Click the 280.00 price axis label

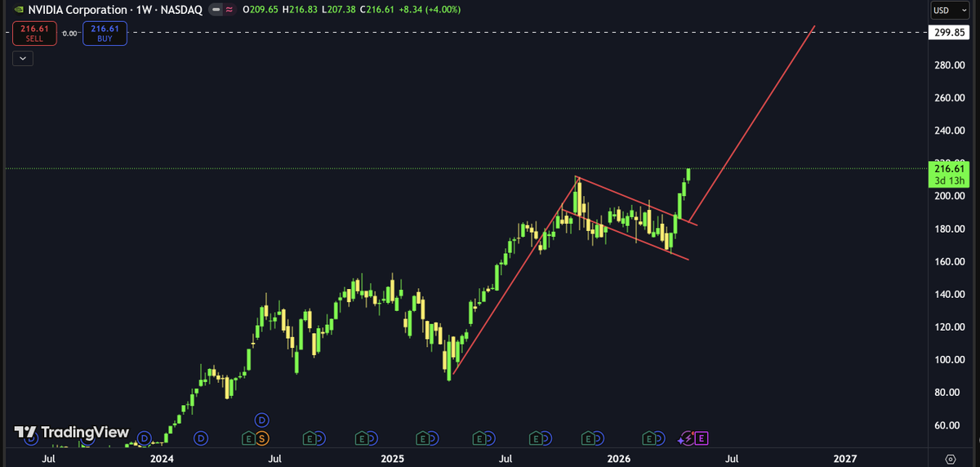pyautogui.click(x=951, y=65)
